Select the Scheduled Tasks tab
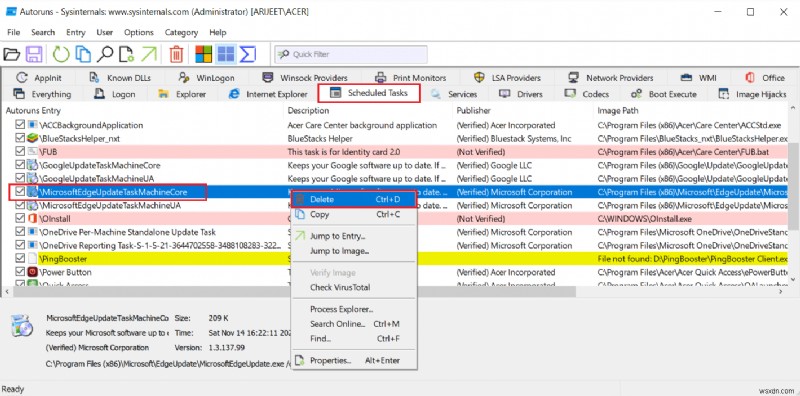 click(x=369, y=93)
